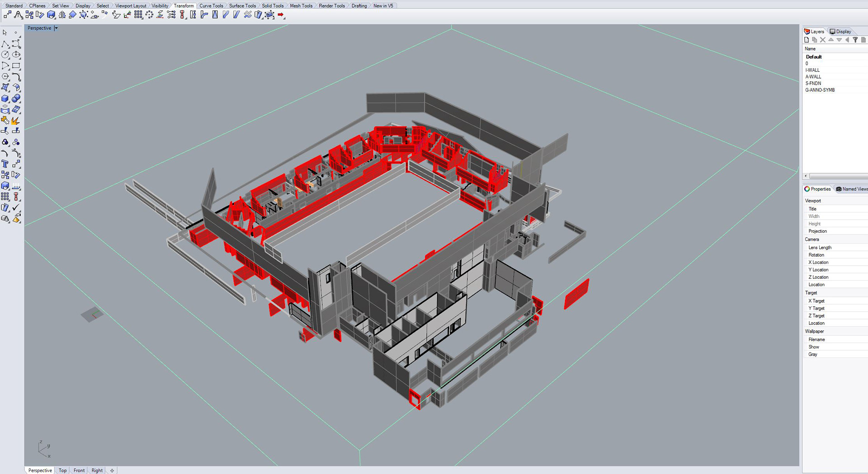Create a new layer with page icon

[x=807, y=40]
